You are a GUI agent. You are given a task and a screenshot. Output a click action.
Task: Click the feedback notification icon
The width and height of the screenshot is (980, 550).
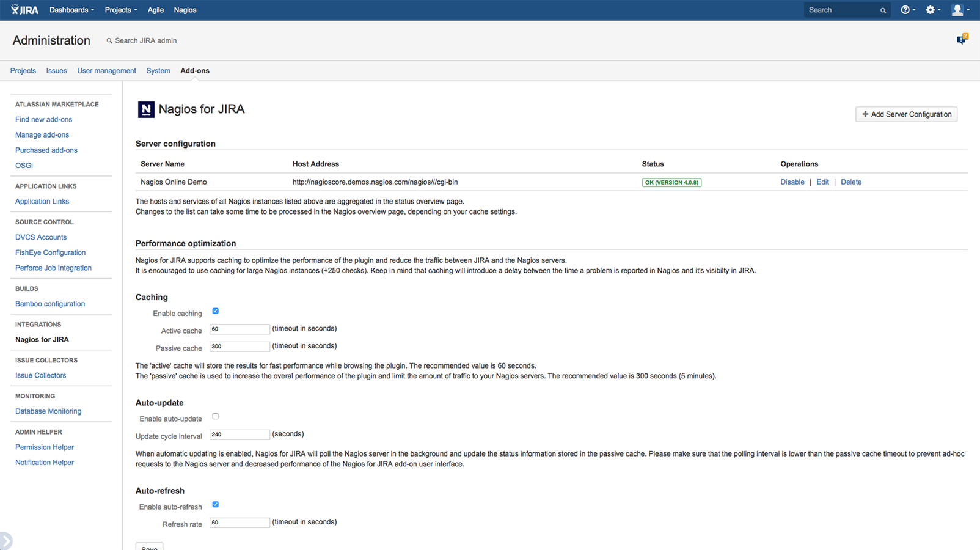pos(962,39)
